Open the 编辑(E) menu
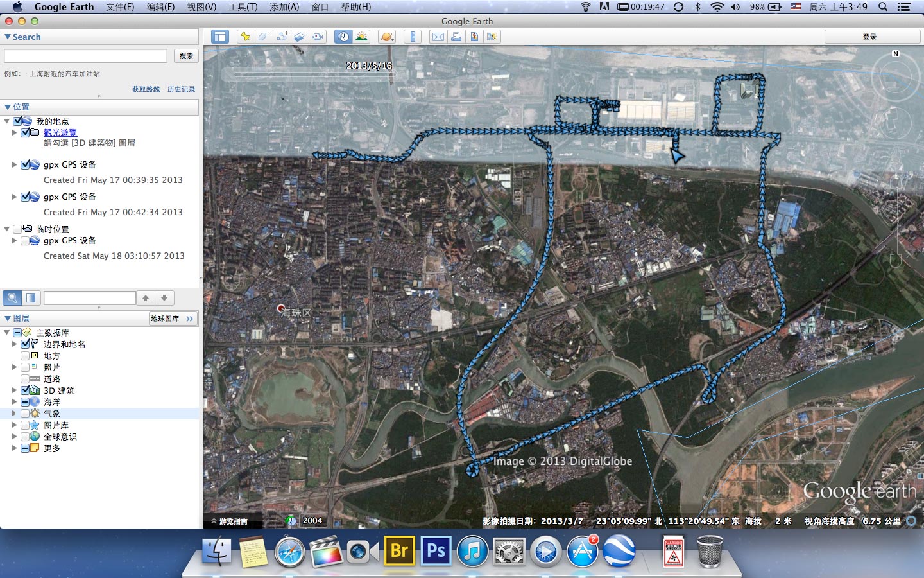Viewport: 924px width, 578px height. coord(160,7)
